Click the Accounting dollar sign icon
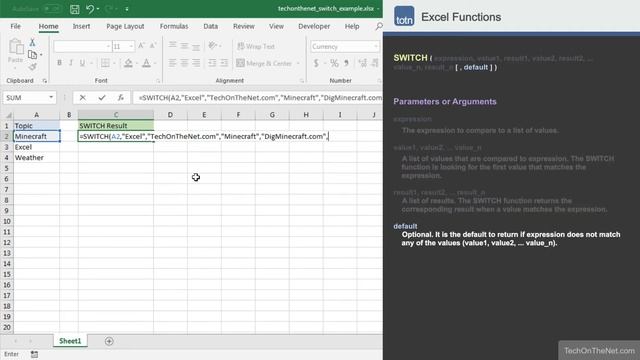This screenshot has width=640, height=360. [316, 63]
